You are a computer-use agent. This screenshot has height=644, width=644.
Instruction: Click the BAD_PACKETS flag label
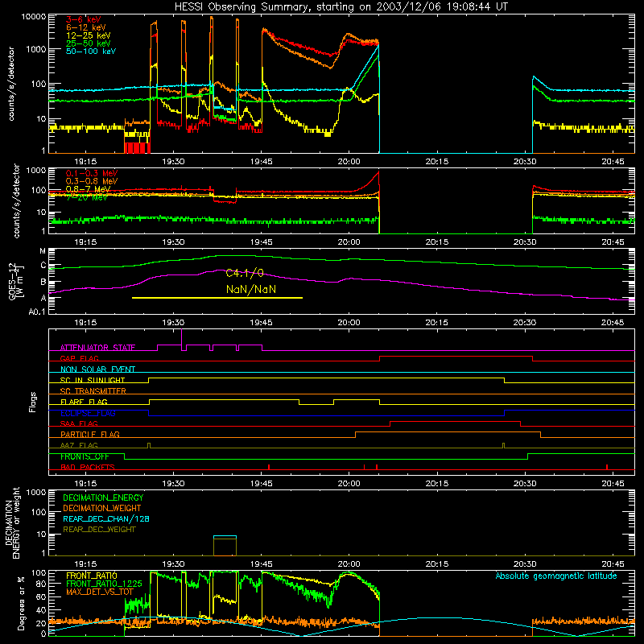click(88, 467)
